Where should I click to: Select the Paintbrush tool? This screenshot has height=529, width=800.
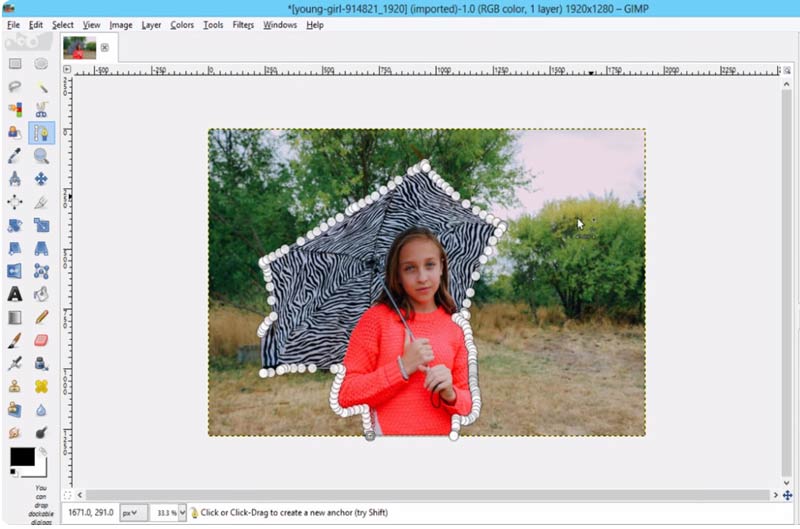point(15,340)
